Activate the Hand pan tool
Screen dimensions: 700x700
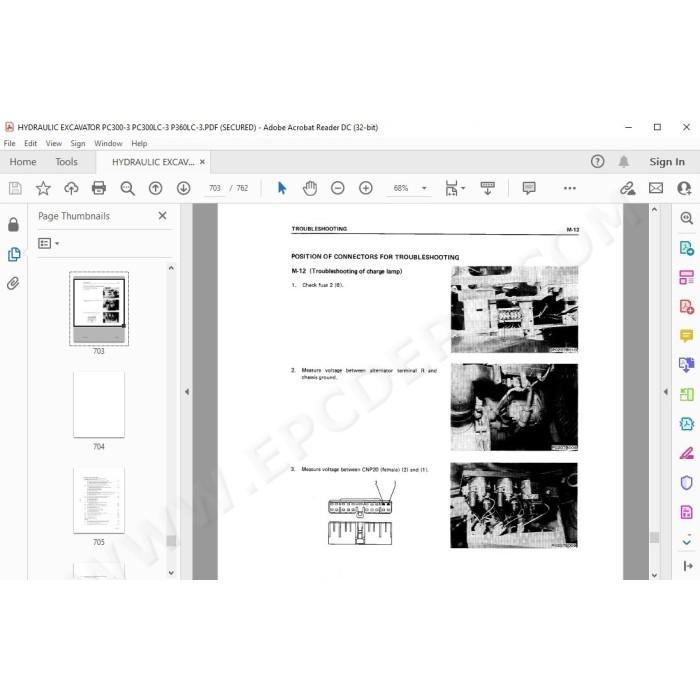[310, 188]
